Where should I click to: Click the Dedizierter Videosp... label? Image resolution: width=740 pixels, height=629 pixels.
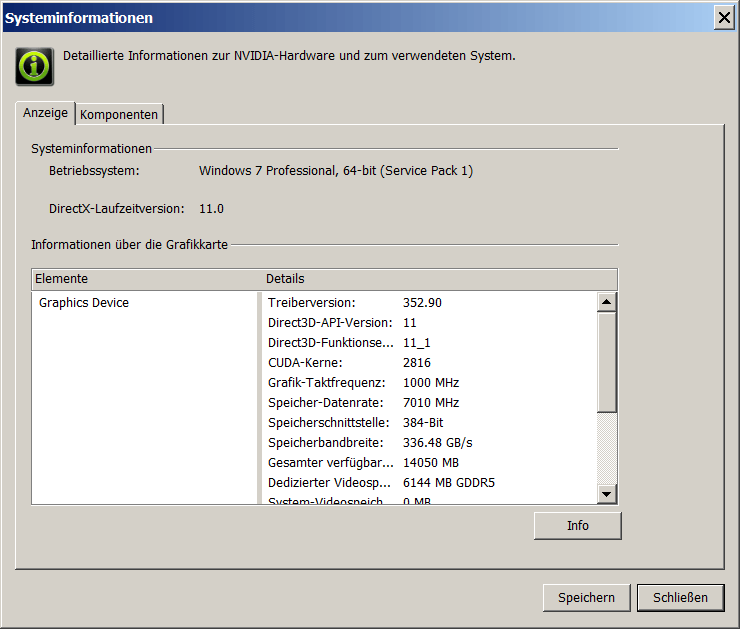coord(329,483)
